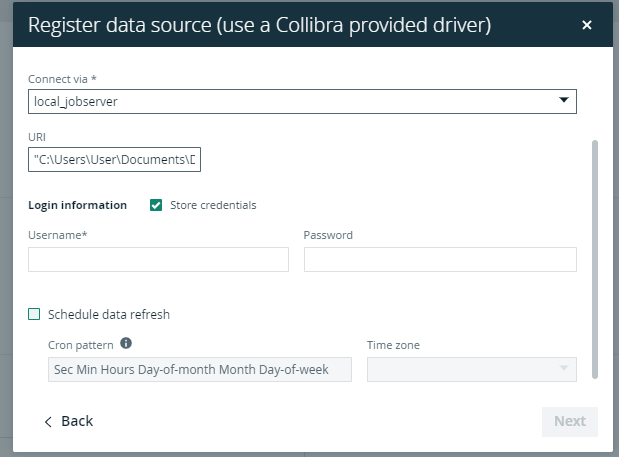
Task: Click the Next button
Action: pyautogui.click(x=570, y=421)
